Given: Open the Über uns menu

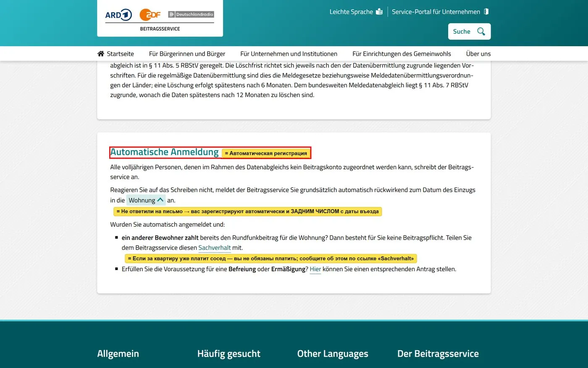Looking at the screenshot, I should pos(478,54).
